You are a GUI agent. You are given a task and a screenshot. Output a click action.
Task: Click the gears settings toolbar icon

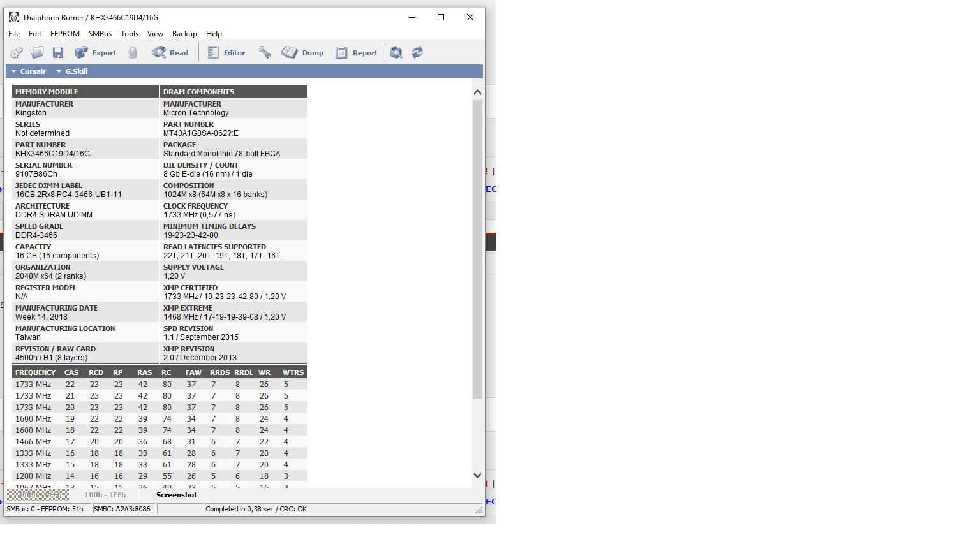tap(17, 53)
